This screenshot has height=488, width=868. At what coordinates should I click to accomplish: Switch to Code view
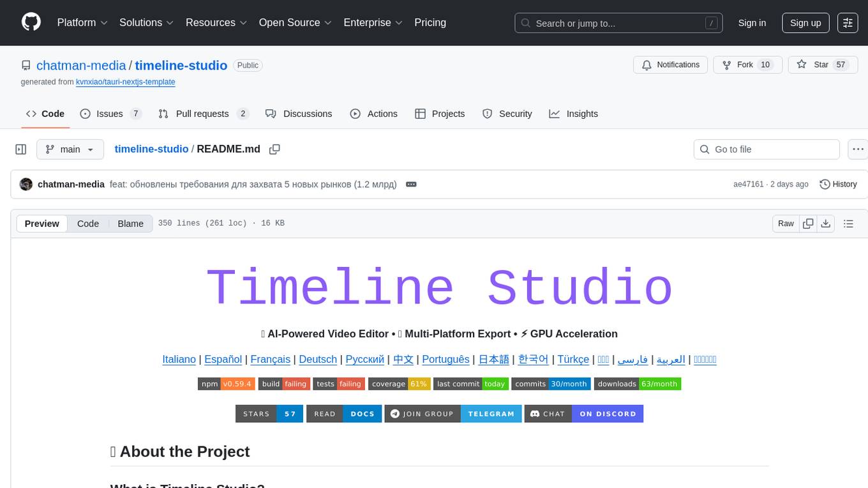pos(88,224)
